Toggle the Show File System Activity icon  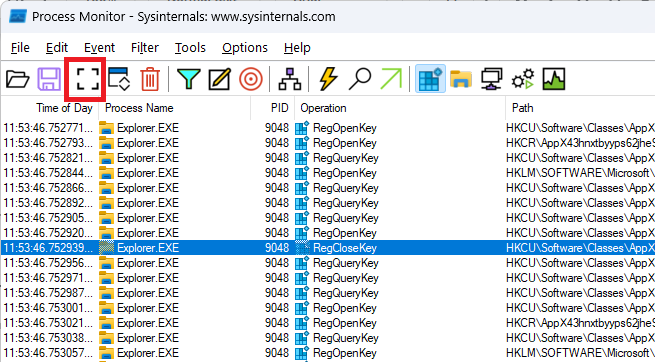pyautogui.click(x=461, y=79)
